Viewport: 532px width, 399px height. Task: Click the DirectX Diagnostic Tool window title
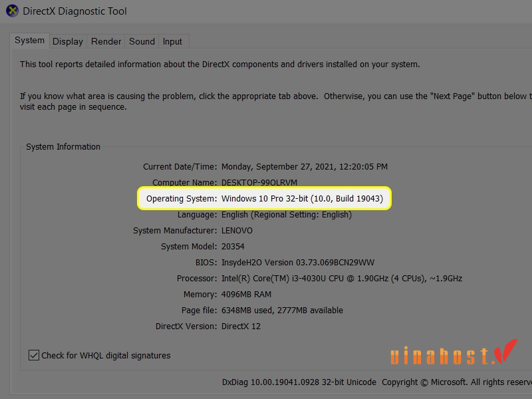tap(74, 11)
